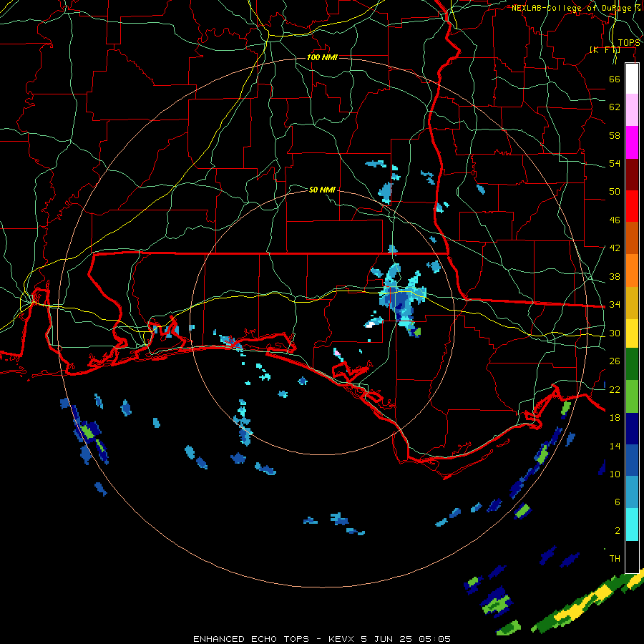The image size is (644, 644).
Task: Click the large blue echo cluster inside 50 NMI ring
Action: click(401, 300)
